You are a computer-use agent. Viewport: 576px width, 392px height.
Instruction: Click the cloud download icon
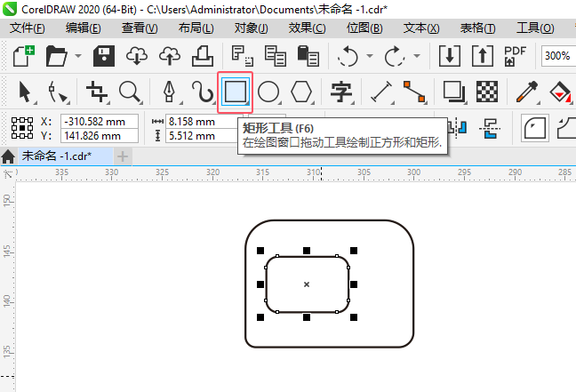coord(137,56)
